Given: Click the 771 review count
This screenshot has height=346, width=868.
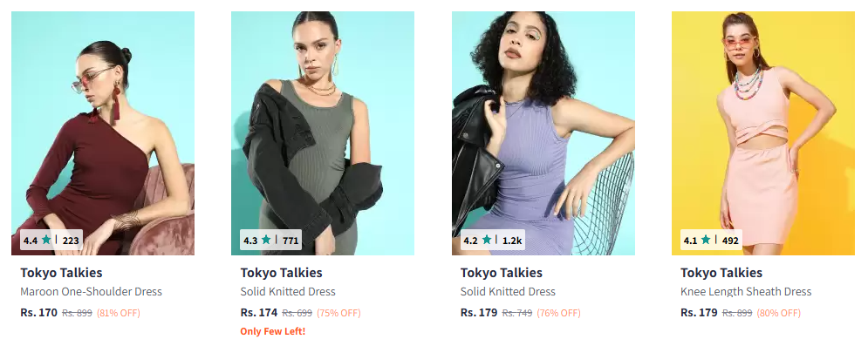Looking at the screenshot, I should tap(290, 241).
